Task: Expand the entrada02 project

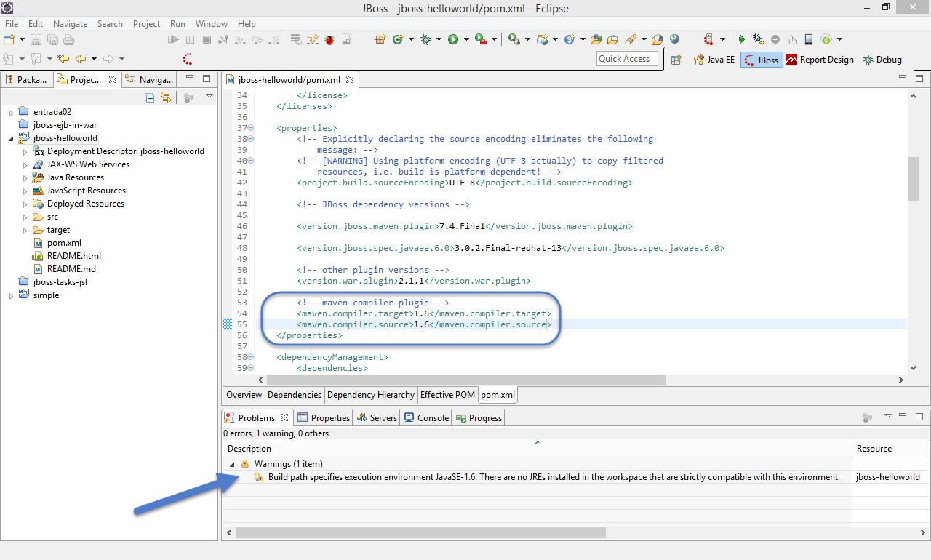Action: [11, 112]
